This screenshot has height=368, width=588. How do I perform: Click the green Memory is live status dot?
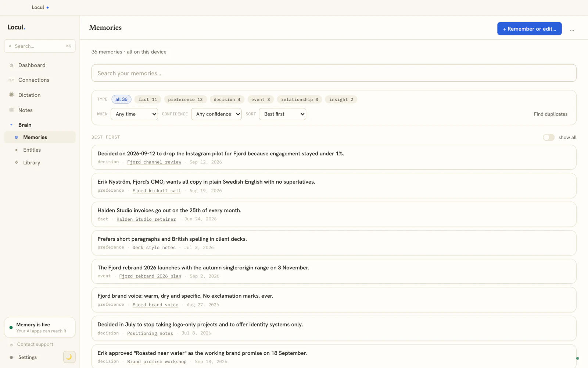pyautogui.click(x=11, y=327)
